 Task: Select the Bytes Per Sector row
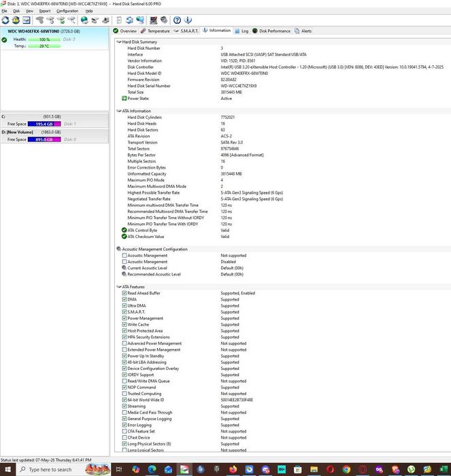282,155
